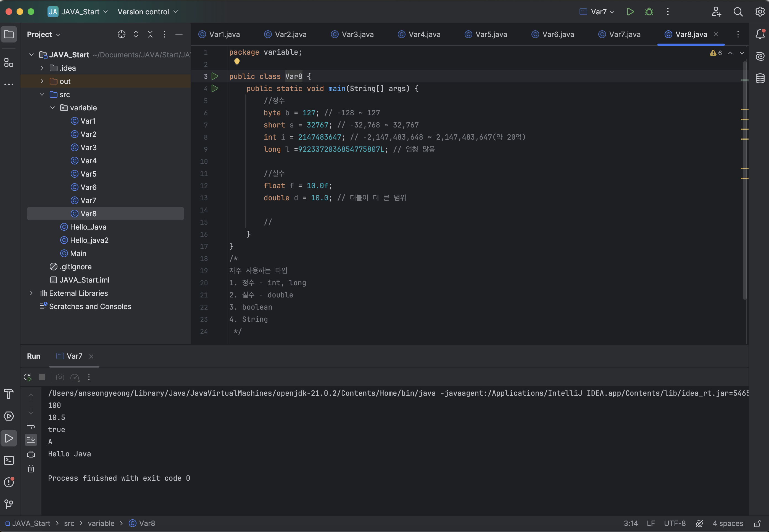
Task: Collapse the variable package node
Action: [x=52, y=108]
